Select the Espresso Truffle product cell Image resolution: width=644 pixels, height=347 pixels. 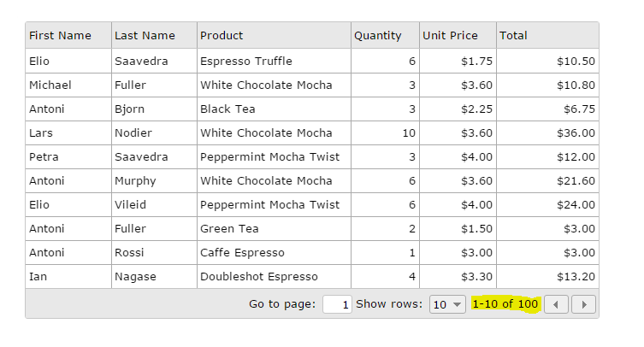pos(246,62)
